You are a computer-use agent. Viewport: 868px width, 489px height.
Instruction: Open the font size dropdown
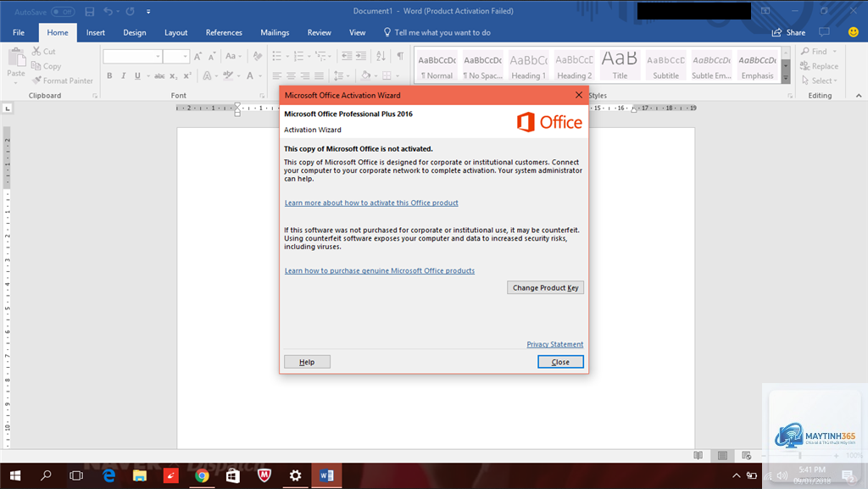click(x=185, y=57)
